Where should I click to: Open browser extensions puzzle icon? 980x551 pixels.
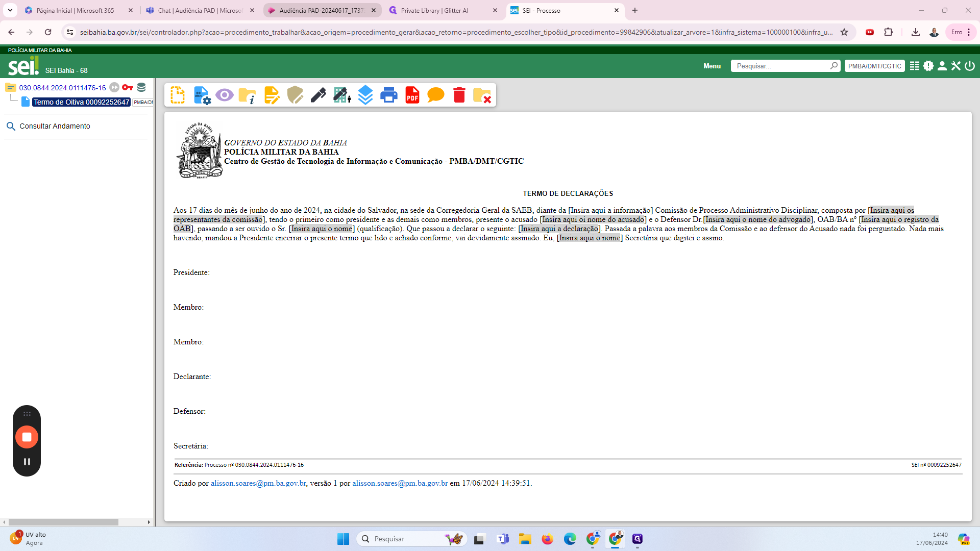pyautogui.click(x=889, y=32)
